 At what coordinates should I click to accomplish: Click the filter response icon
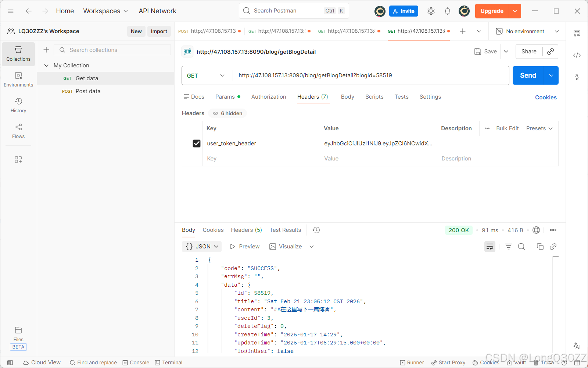[x=509, y=247]
